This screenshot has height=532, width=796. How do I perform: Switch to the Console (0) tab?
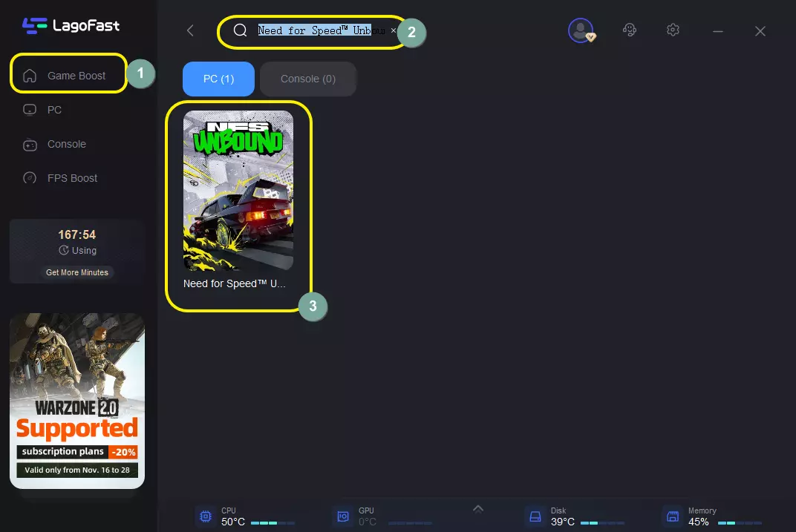pyautogui.click(x=307, y=79)
